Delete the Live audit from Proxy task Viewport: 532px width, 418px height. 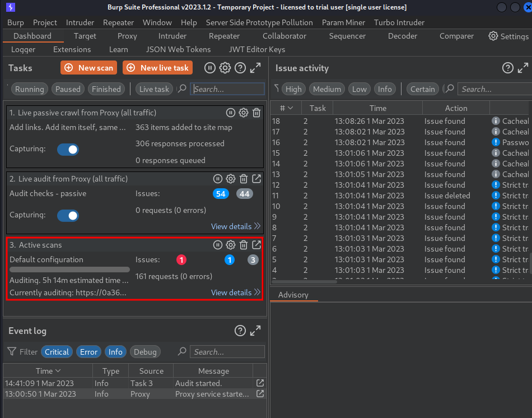point(244,179)
